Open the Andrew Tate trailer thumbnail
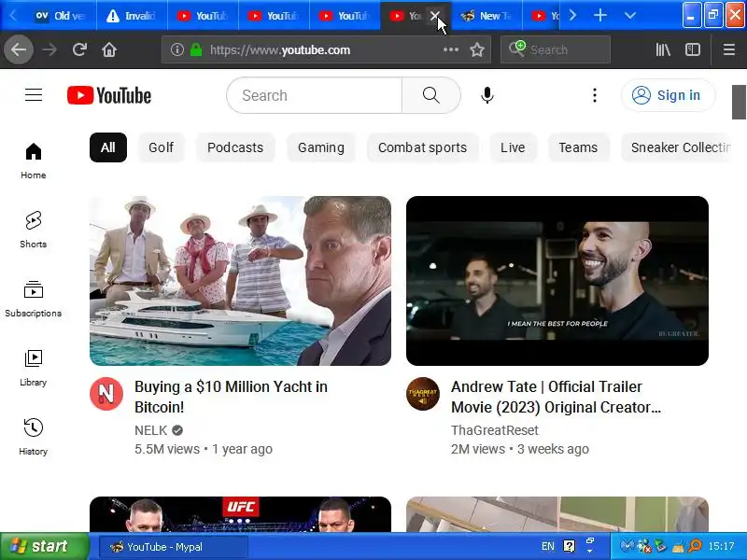The height and width of the screenshot is (560, 747). pyautogui.click(x=557, y=281)
